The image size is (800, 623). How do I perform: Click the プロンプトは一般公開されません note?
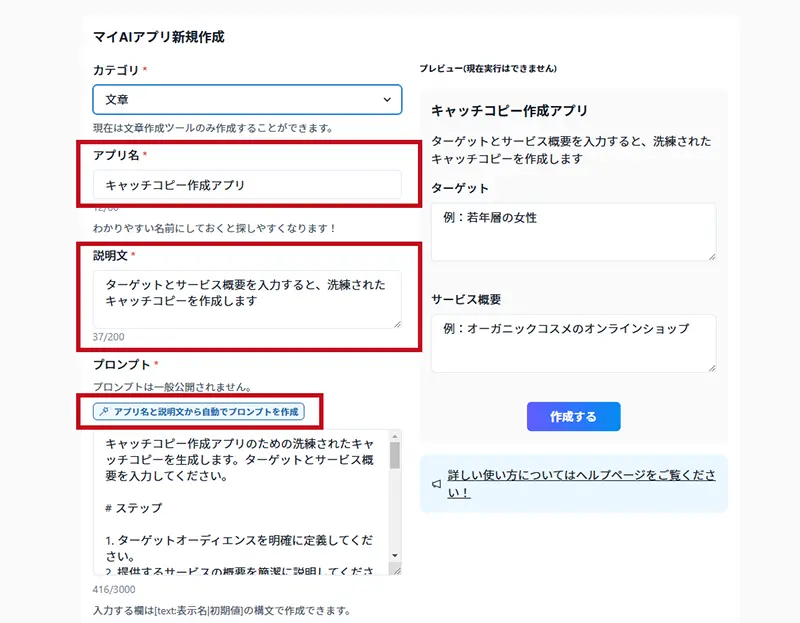172,387
